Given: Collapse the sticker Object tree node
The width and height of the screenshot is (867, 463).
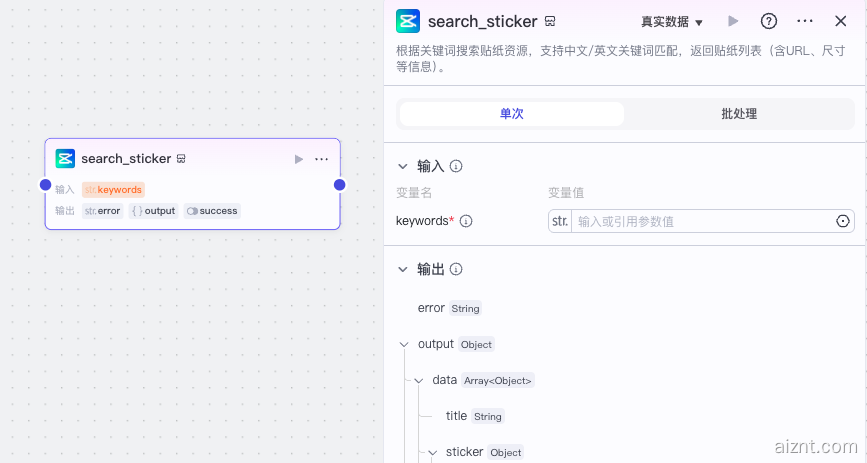Looking at the screenshot, I should [432, 452].
